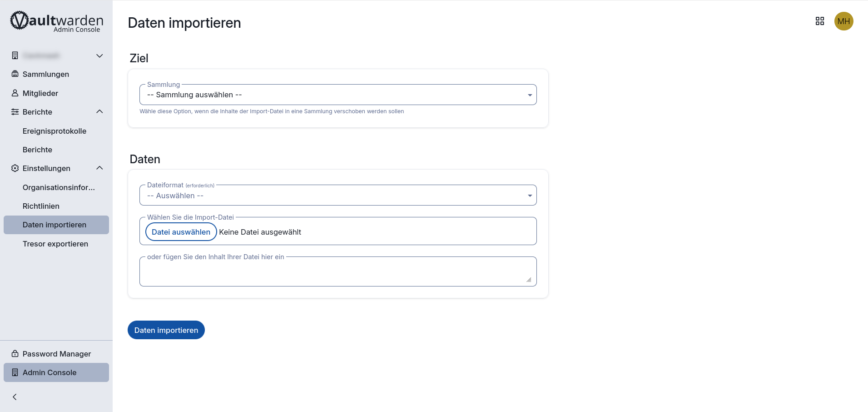Open Tresor exportieren page

[x=55, y=244]
